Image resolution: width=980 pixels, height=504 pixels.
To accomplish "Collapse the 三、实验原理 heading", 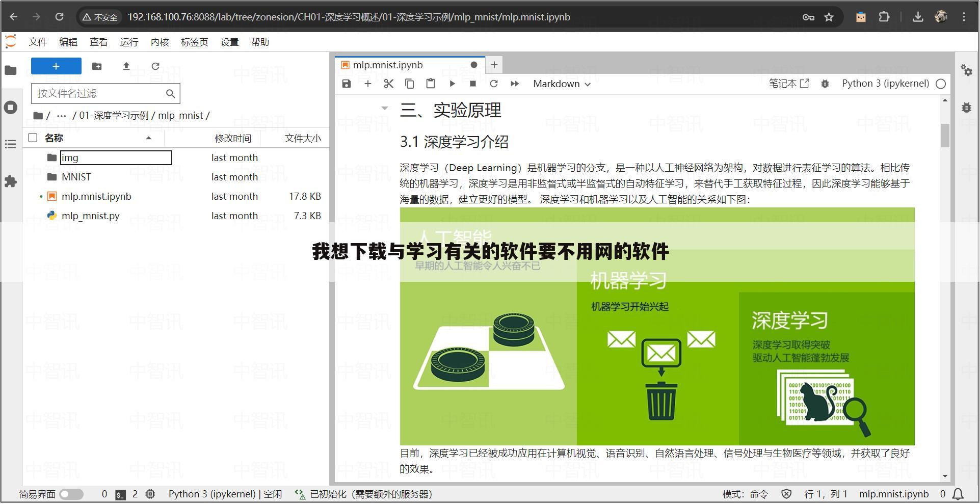I will click(x=385, y=108).
